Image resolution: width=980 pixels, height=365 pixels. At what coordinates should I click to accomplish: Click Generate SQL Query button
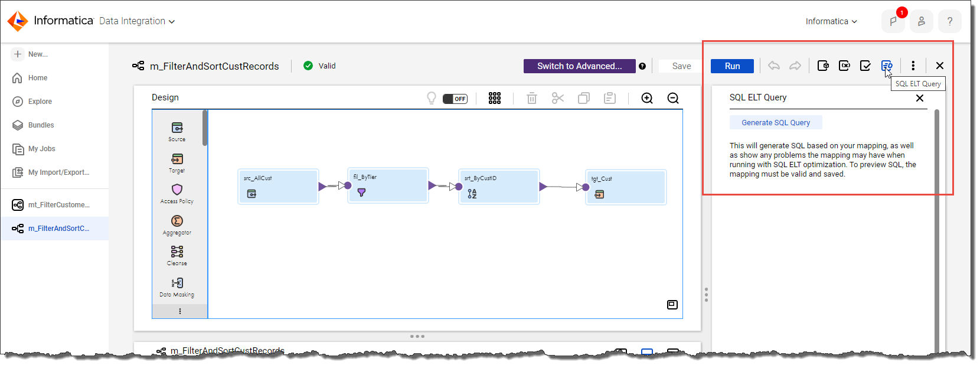[776, 123]
